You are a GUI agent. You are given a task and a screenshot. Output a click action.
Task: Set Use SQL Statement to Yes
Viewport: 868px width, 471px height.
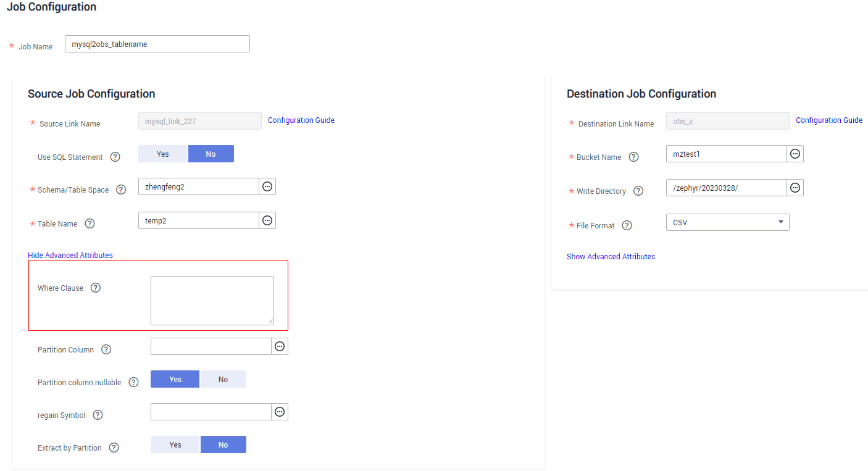[x=163, y=154]
